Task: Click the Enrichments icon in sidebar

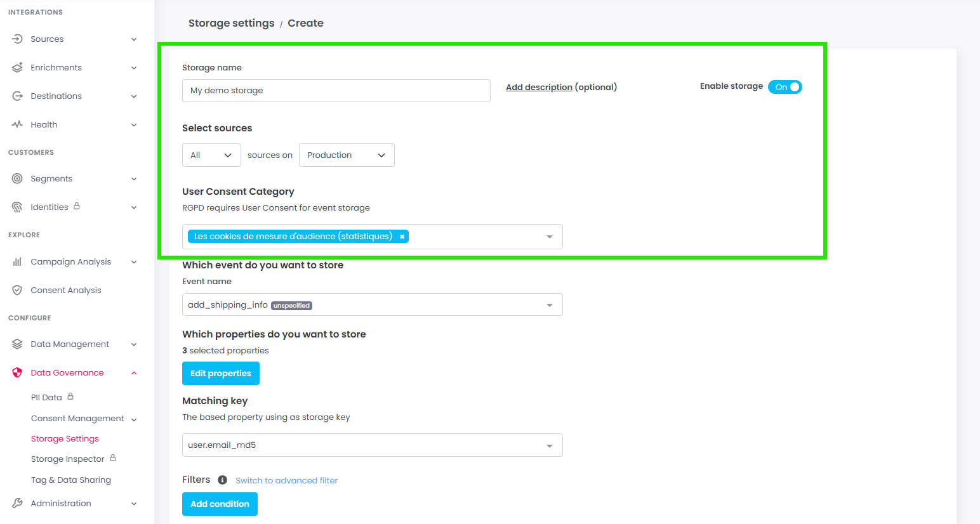Action: [17, 68]
